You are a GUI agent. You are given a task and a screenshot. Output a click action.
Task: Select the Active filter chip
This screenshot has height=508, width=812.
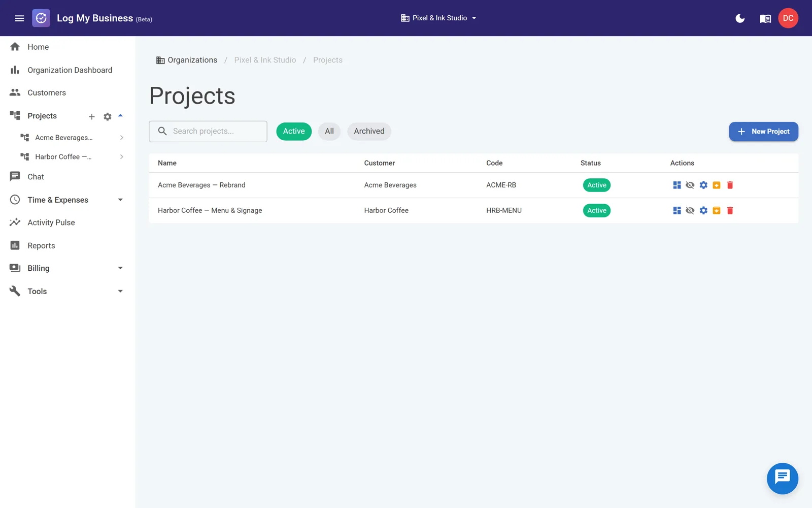pyautogui.click(x=294, y=131)
